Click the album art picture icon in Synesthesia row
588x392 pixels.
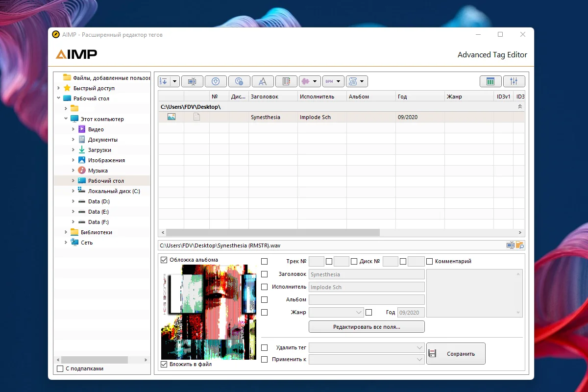pos(171,117)
